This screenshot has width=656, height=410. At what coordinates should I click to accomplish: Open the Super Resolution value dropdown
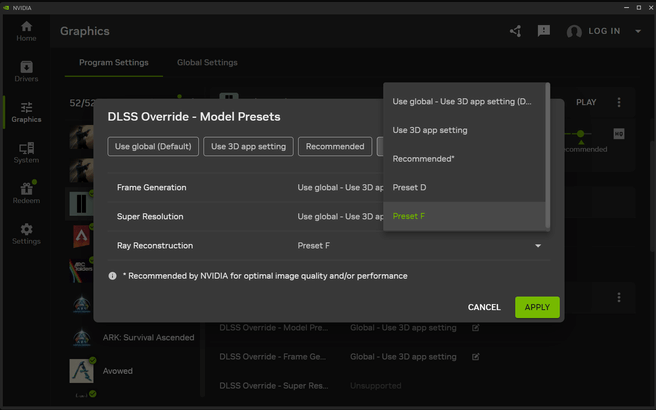click(340, 216)
